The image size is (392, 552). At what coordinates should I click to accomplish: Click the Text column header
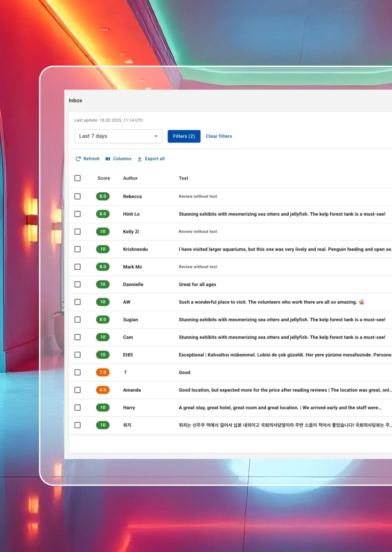click(x=183, y=178)
